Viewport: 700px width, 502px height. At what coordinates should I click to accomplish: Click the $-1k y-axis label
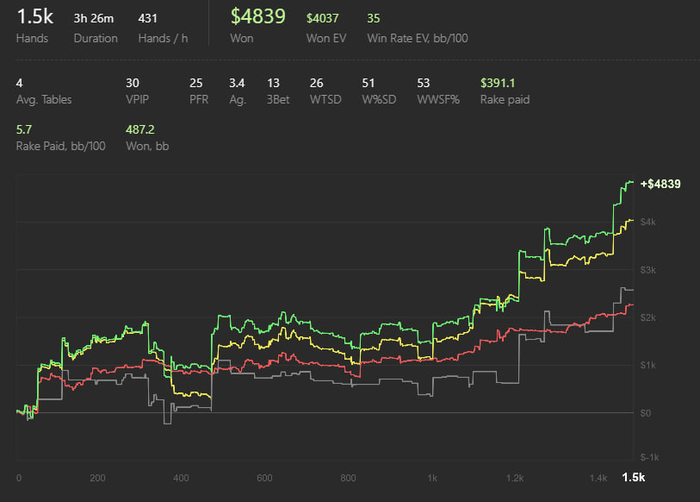point(650,457)
